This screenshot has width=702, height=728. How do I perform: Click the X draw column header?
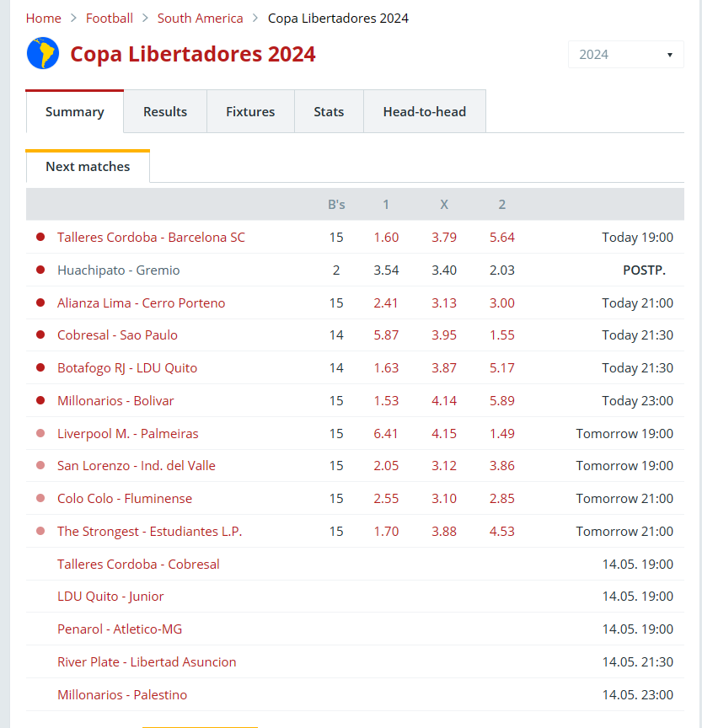pos(444,204)
